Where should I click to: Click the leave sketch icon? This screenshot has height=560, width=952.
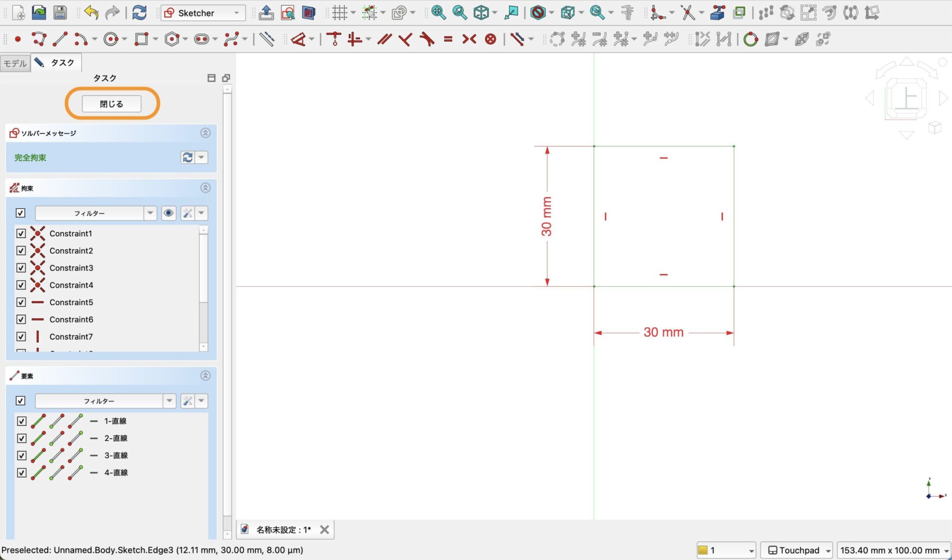pos(266,13)
